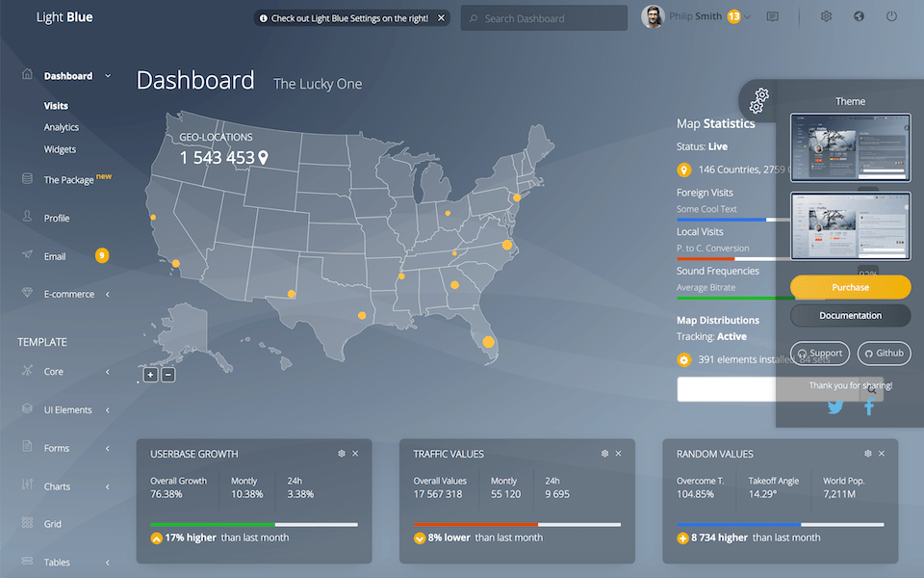Screen dimensions: 924x578
Task: Open the chat messages icon in header
Action: click(x=772, y=17)
